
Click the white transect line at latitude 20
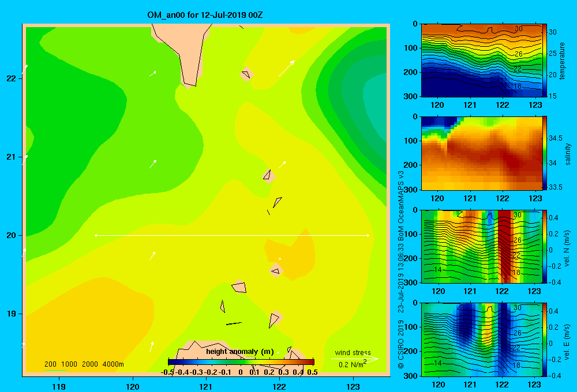pos(232,235)
